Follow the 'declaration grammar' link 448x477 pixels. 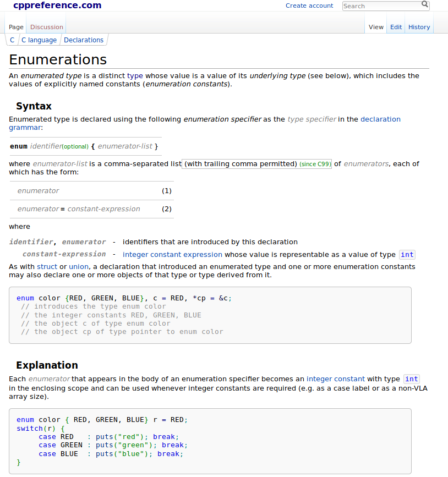(380, 119)
